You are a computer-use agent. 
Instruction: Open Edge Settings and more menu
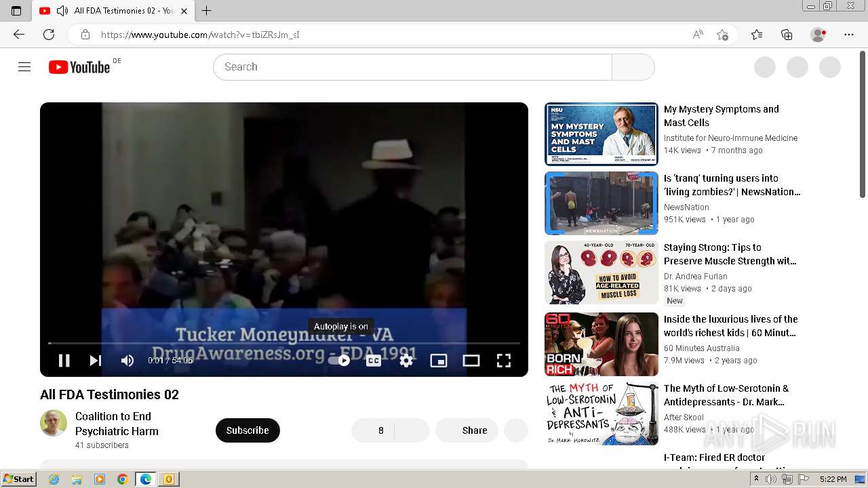(x=849, y=35)
